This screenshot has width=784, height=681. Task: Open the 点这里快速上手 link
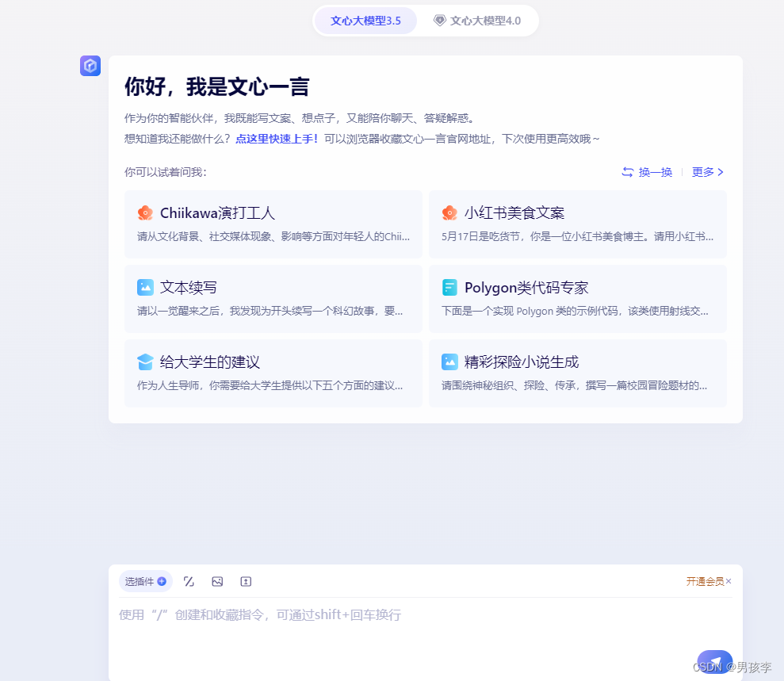[x=277, y=139]
